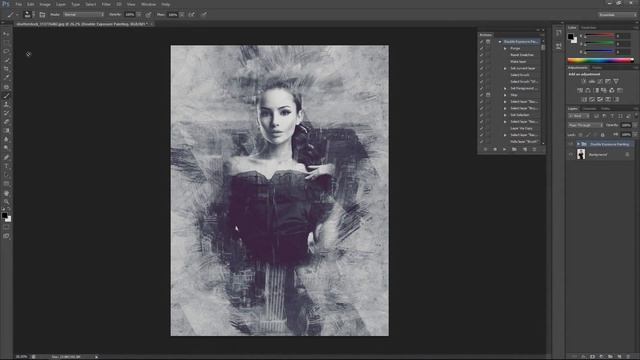Viewport: 640px width, 360px height.
Task: Select the Pen tool
Action: [6, 157]
